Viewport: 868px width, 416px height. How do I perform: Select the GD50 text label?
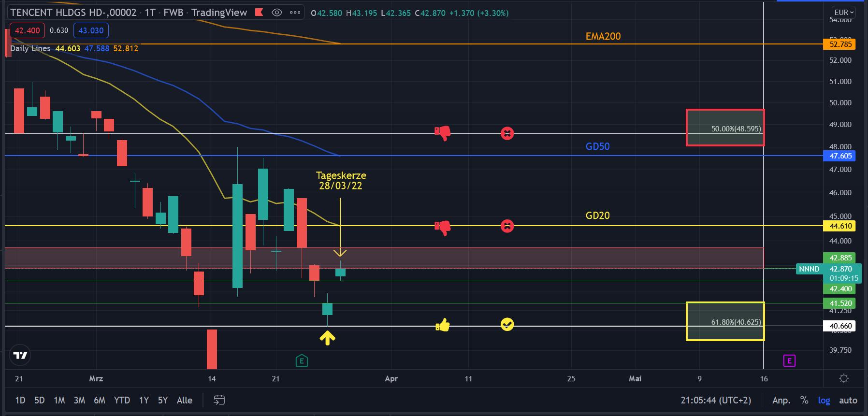click(x=597, y=146)
